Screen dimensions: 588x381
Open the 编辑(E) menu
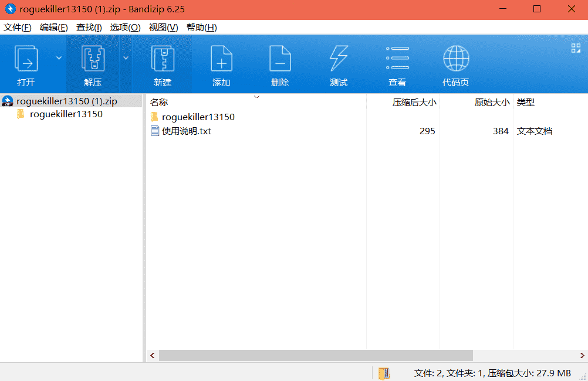coord(53,28)
